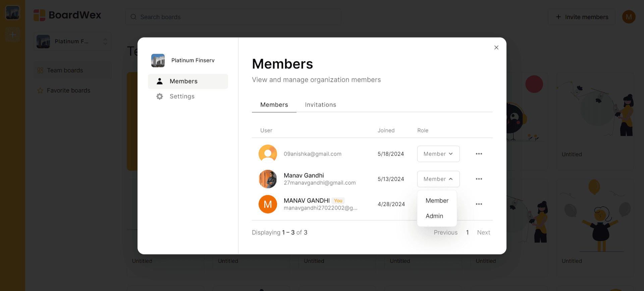The height and width of the screenshot is (291, 644).
Task: Open the three-dot menu for 09anishka@gmail.com
Action: click(479, 154)
